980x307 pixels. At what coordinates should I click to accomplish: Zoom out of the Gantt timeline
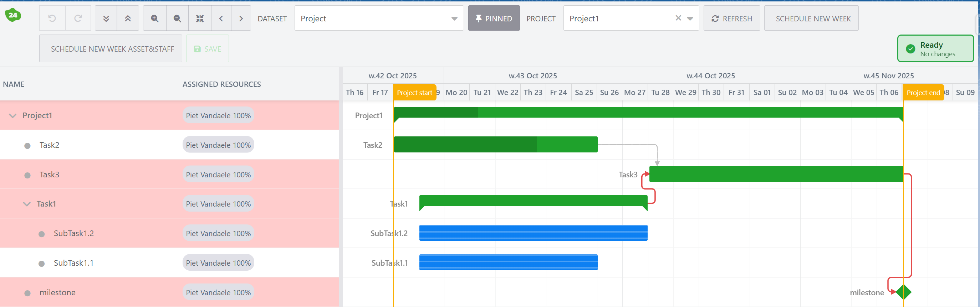click(x=177, y=18)
